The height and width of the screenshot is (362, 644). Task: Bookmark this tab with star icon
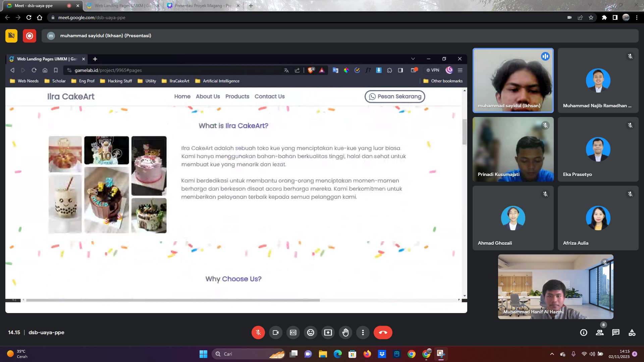(x=591, y=17)
